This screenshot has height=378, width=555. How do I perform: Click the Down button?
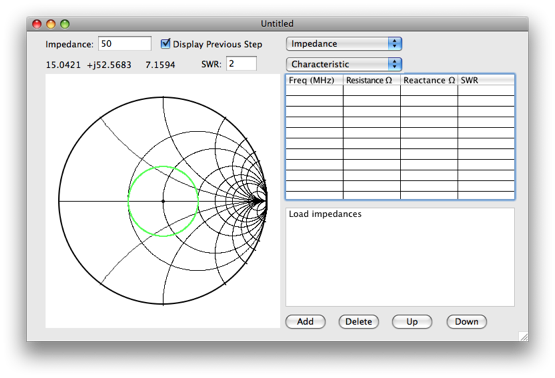pos(467,321)
